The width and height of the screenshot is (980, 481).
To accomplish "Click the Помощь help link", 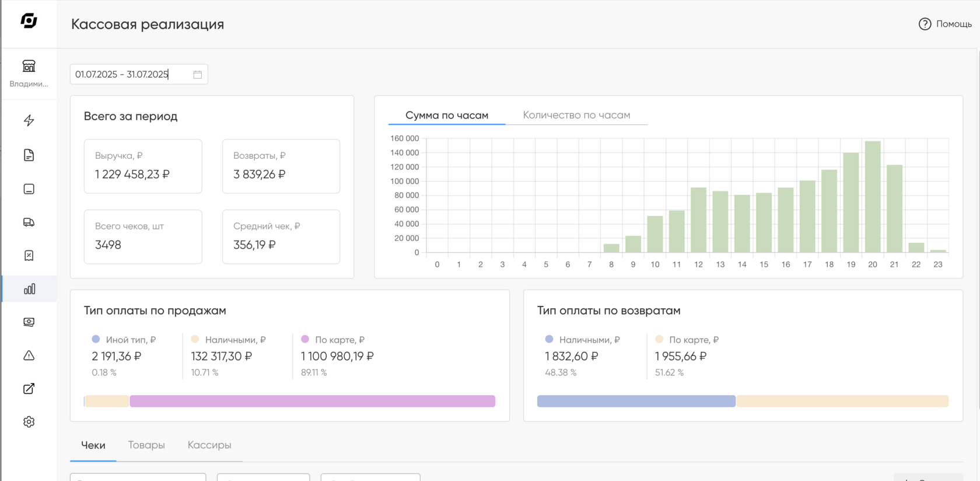I will tap(945, 24).
